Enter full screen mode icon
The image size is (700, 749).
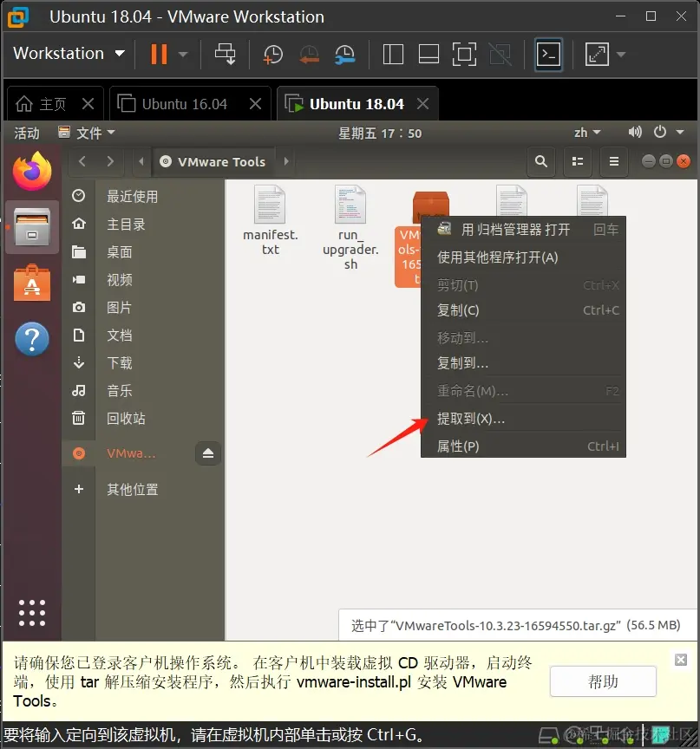464,54
